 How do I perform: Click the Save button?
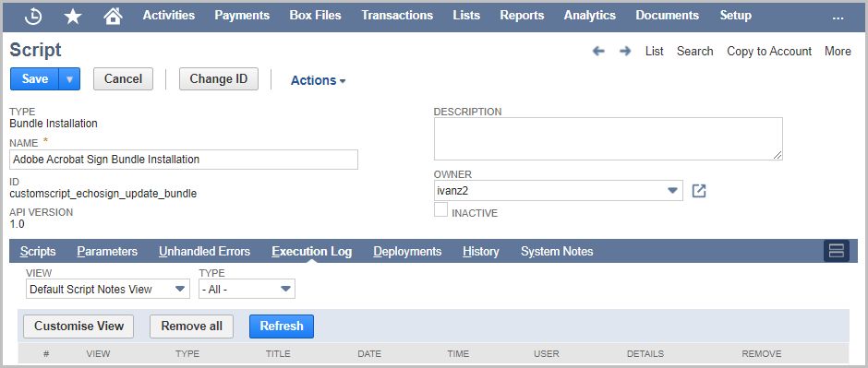coord(35,79)
